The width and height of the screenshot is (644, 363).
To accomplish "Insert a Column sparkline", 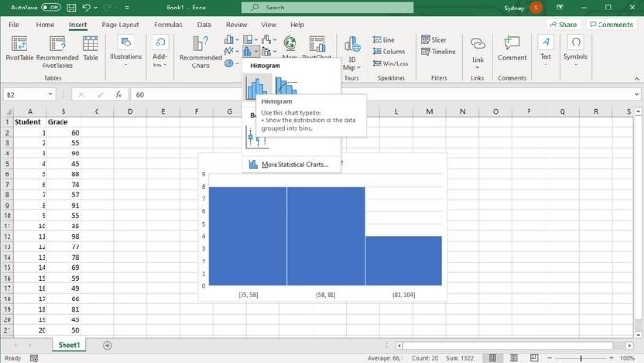I will tap(388, 51).
